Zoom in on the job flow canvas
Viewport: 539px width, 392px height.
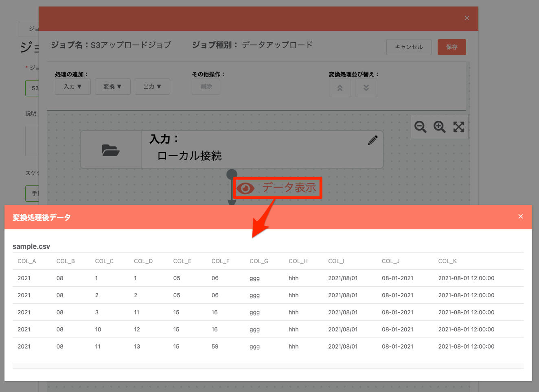coord(440,126)
